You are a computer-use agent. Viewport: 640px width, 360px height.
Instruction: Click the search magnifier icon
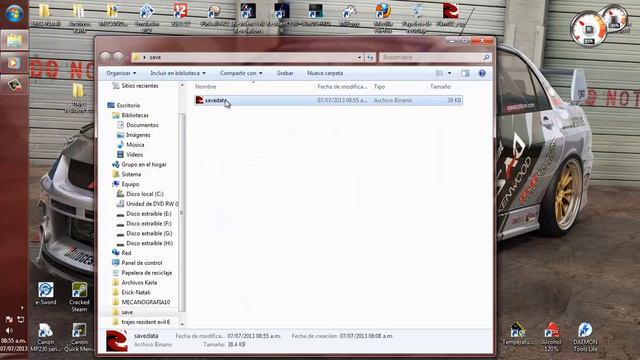coord(486,58)
